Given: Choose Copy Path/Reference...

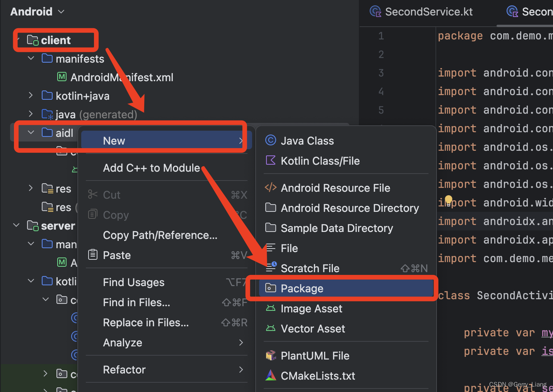Looking at the screenshot, I should (166, 235).
